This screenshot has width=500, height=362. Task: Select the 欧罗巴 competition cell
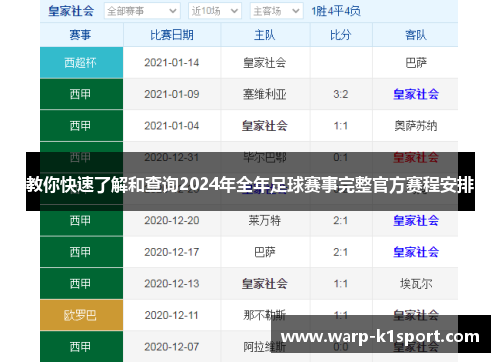(x=82, y=315)
